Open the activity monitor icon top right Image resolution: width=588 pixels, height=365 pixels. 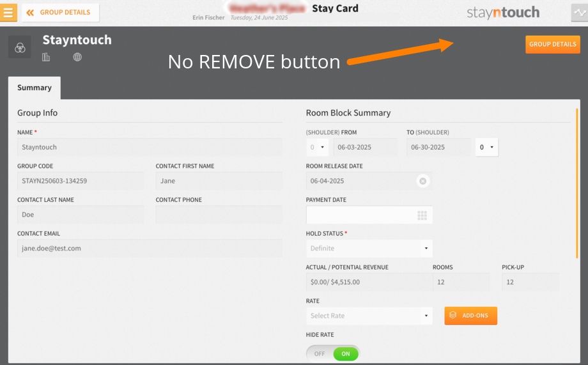580,12
